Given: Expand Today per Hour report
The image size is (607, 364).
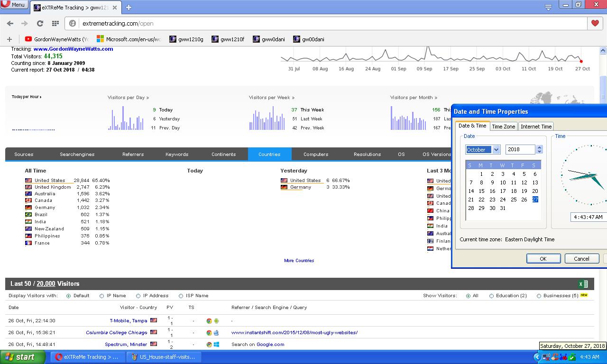Looking at the screenshot, I should click(27, 97).
